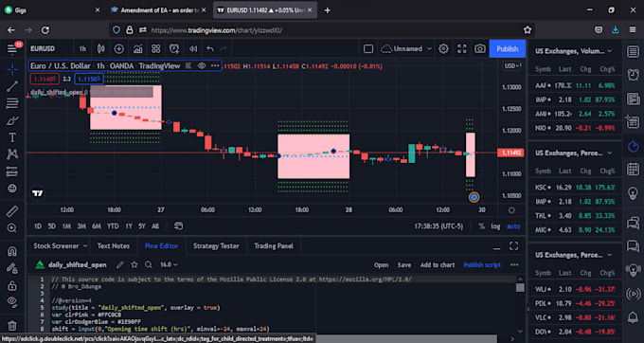Image resolution: width=644 pixels, height=343 pixels.
Task: Rename script with pencil icon
Action: [120, 265]
